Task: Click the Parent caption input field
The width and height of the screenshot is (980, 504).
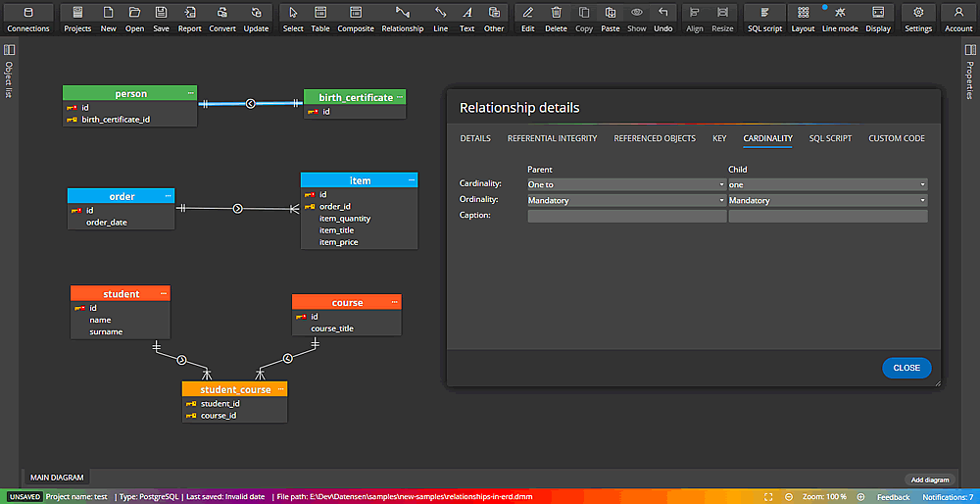Action: (626, 217)
